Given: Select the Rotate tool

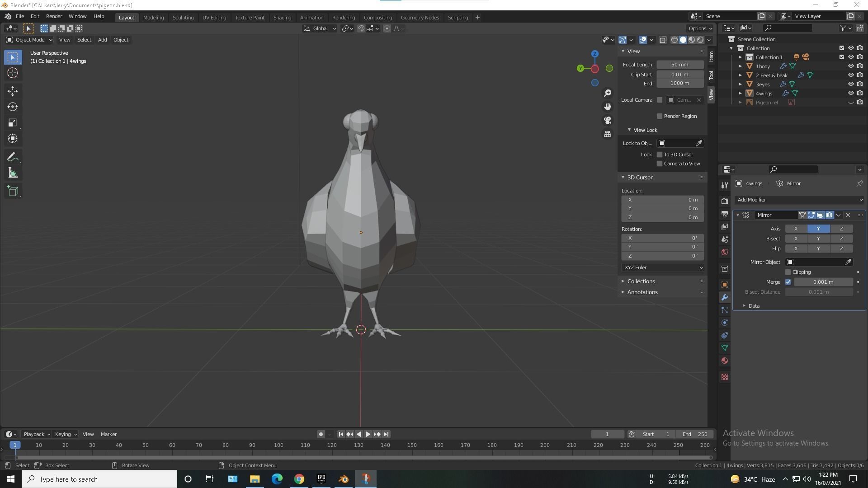Looking at the screenshot, I should click(x=13, y=107).
